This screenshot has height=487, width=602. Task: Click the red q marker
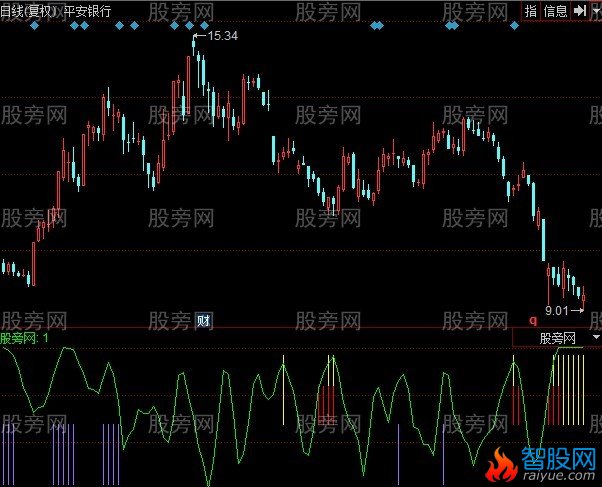(x=533, y=320)
